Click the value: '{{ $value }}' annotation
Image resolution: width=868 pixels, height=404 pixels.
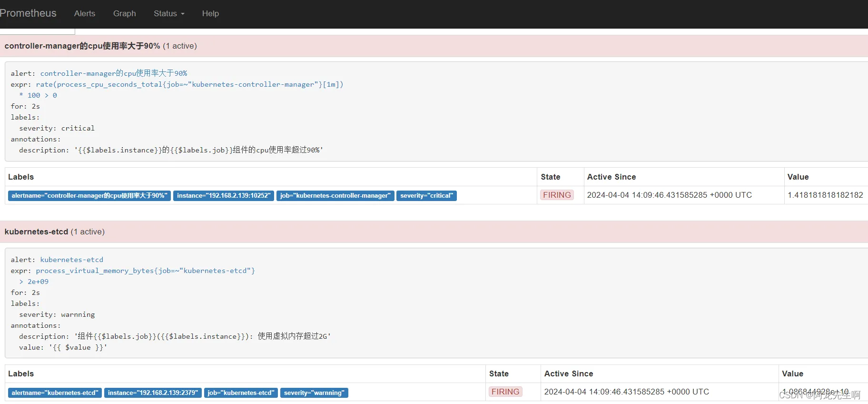click(x=63, y=347)
